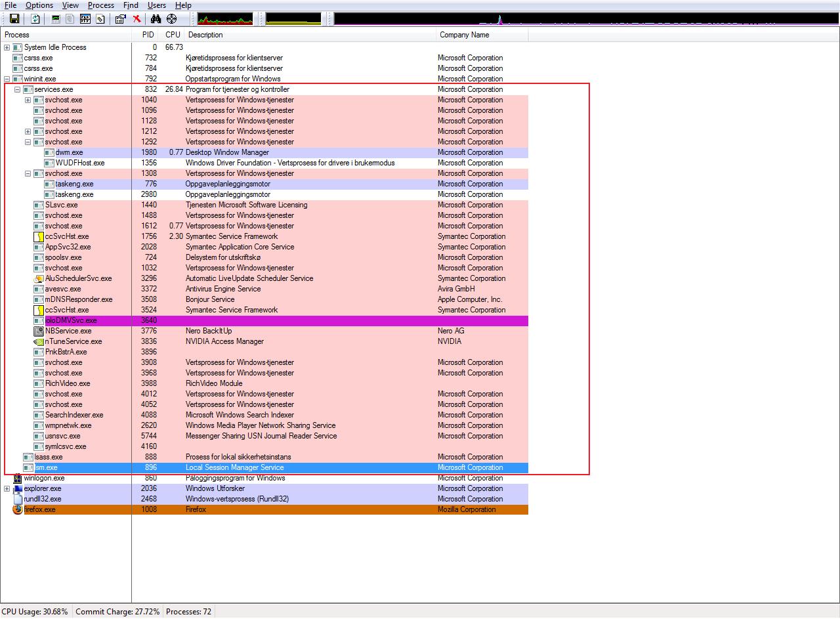Open the Process menu
This screenshot has height=619, width=840.
pyautogui.click(x=101, y=5)
